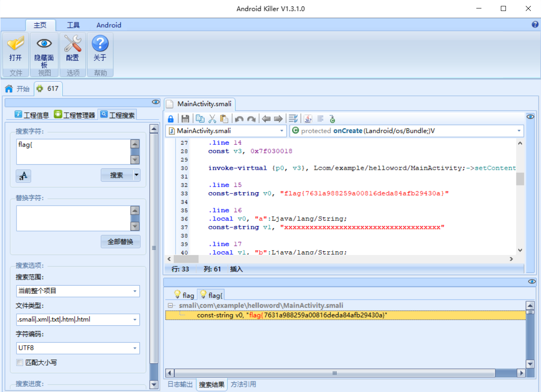The image size is (541, 392).
Task: Save MainActivity.smali using the save icon
Action: point(186,119)
